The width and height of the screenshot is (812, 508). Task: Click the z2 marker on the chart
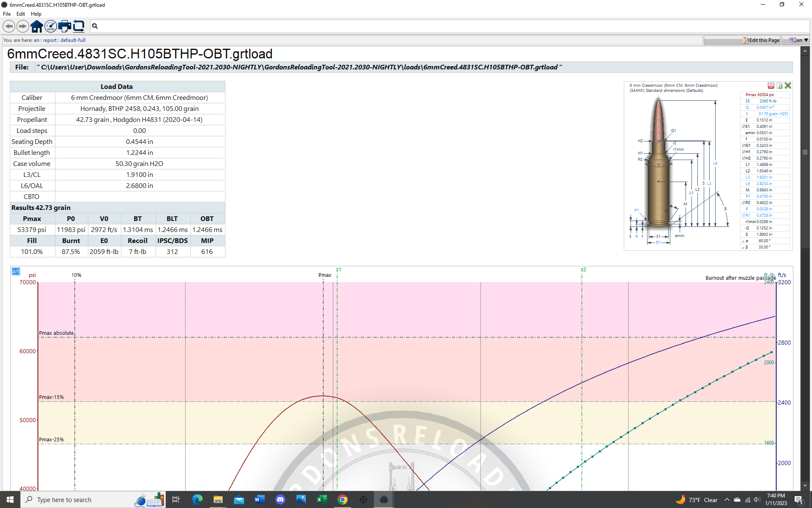click(x=583, y=270)
